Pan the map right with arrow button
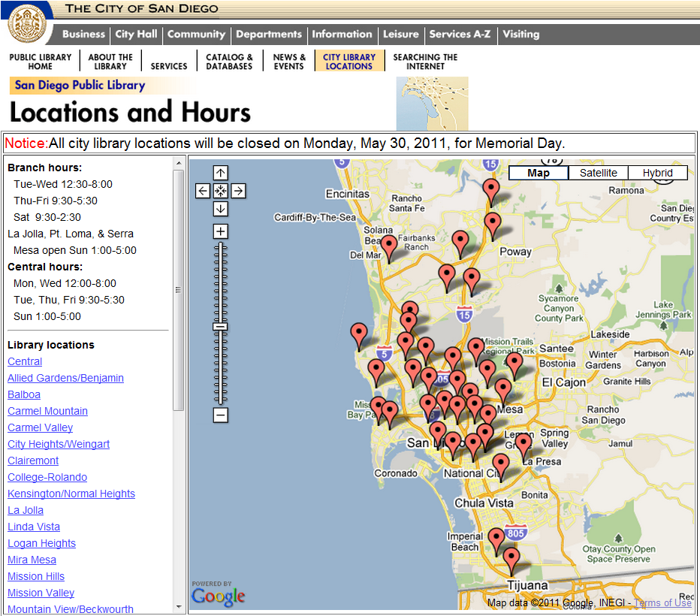The width and height of the screenshot is (700, 616). click(238, 191)
